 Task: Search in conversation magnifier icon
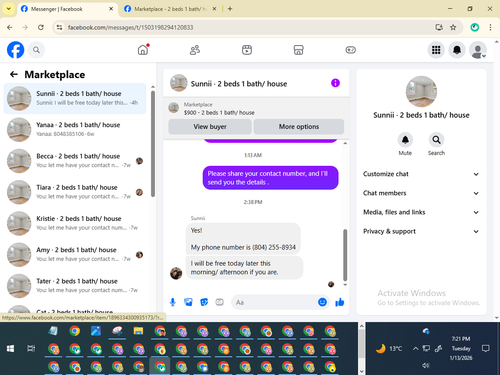(436, 140)
